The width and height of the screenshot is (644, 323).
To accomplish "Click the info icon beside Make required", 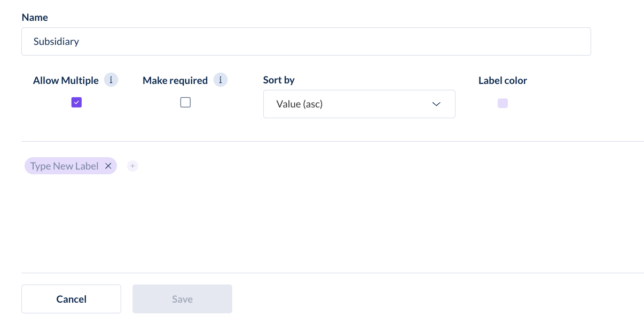I will [221, 80].
